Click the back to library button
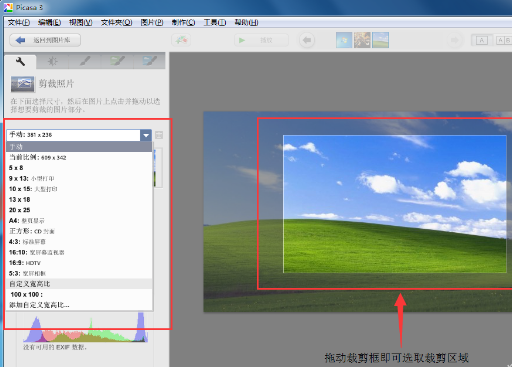Screen dimensions: 512x367 (x=45, y=40)
